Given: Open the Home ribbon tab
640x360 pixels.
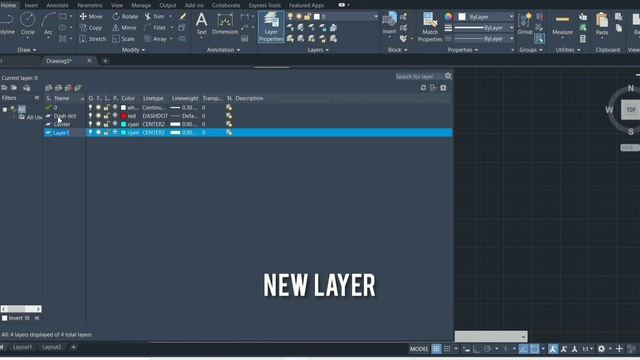Looking at the screenshot, I should (8, 5).
